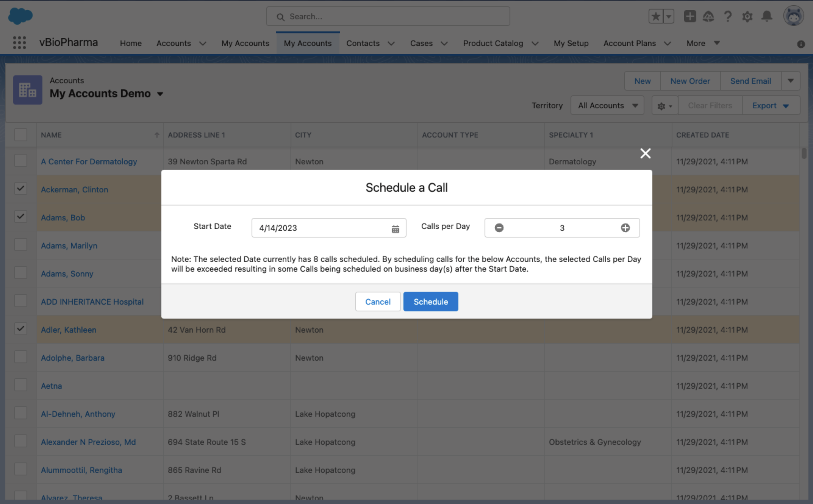
Task: Expand the My Accounts Demo list view selector
Action: (160, 94)
